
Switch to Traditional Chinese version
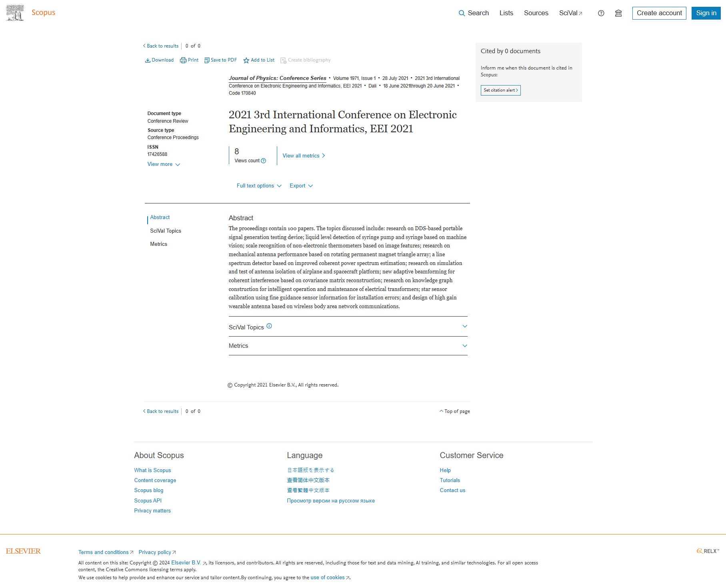(x=308, y=490)
